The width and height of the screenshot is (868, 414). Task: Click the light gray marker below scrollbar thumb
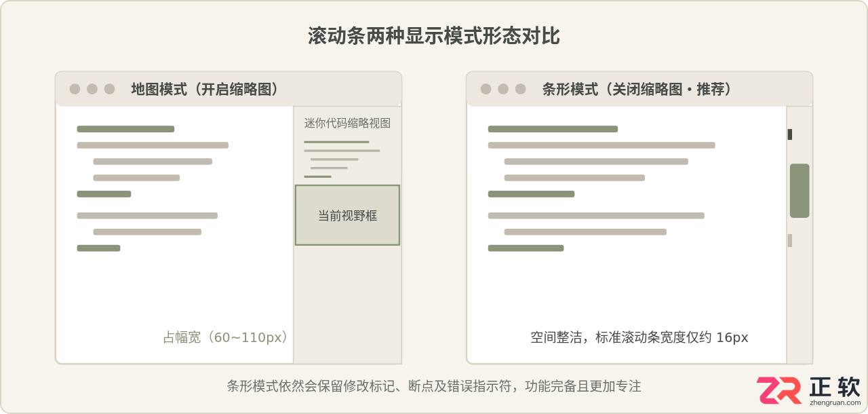(x=789, y=240)
